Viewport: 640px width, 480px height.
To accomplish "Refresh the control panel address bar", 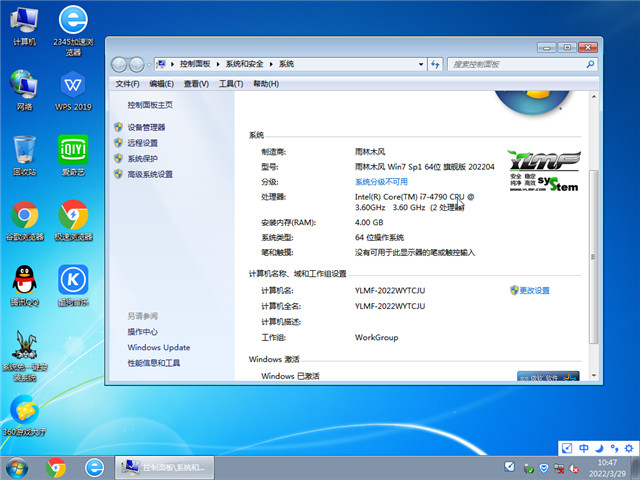I will pos(436,64).
